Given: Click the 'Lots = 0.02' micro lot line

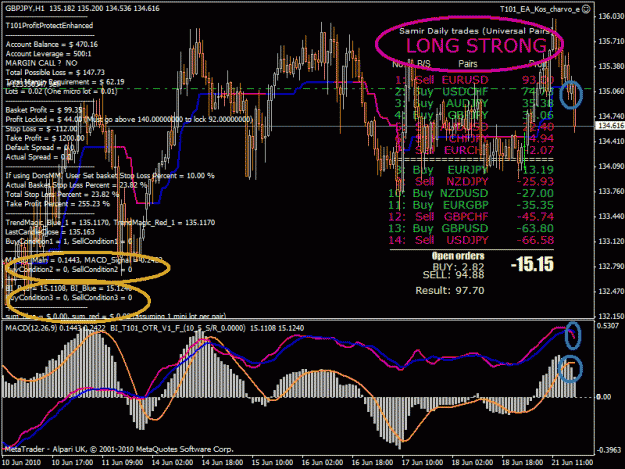Looking at the screenshot, I should 61,91.
